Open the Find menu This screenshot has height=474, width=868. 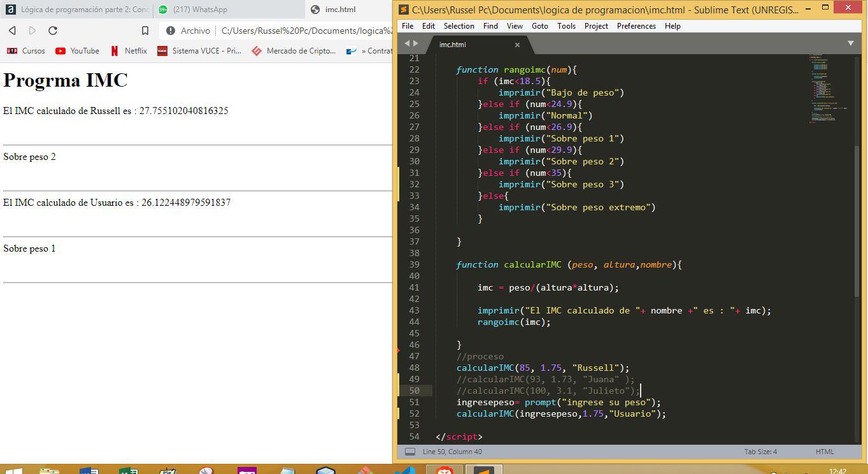coord(490,26)
